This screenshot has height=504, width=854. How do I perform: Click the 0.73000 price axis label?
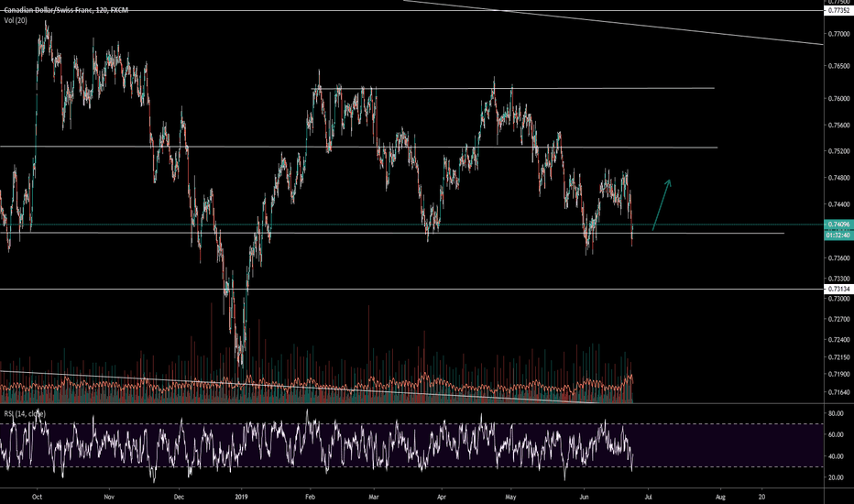point(838,299)
